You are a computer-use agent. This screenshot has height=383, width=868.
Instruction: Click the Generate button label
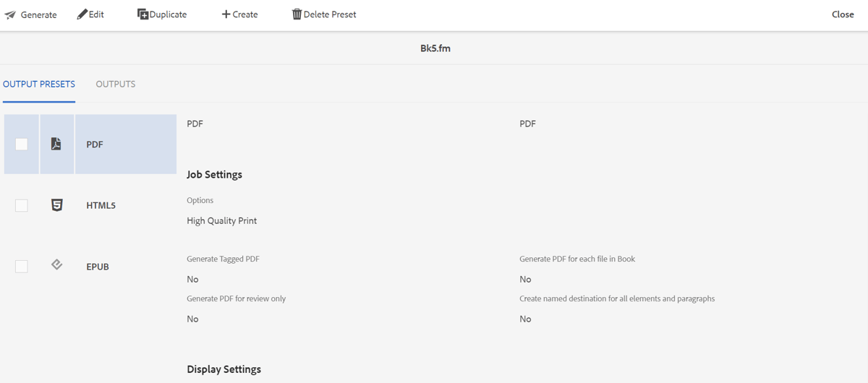pyautogui.click(x=38, y=15)
